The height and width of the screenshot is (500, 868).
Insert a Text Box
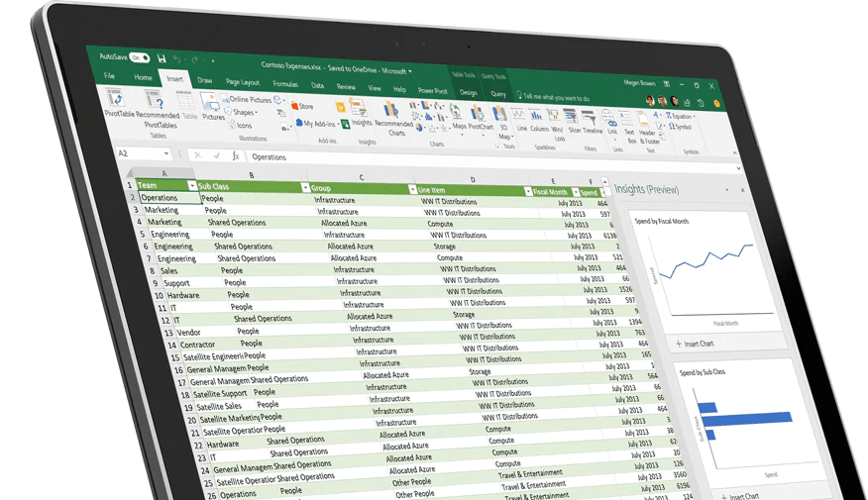point(628,123)
